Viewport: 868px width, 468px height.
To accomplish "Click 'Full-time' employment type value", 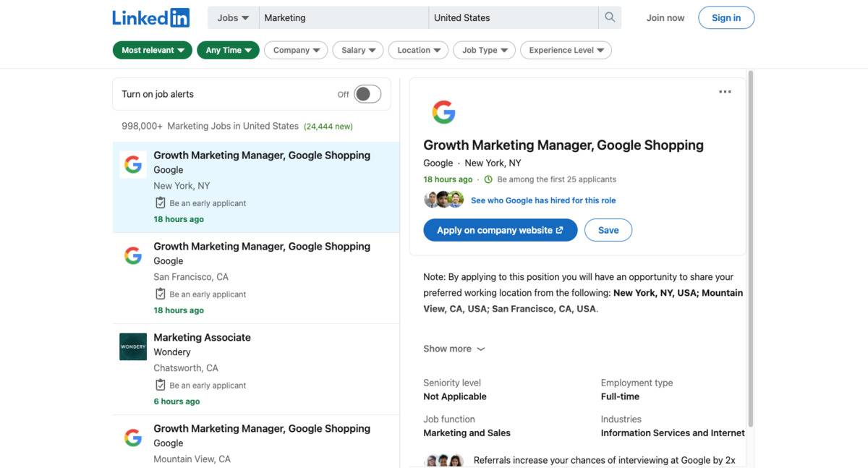I will [x=620, y=396].
